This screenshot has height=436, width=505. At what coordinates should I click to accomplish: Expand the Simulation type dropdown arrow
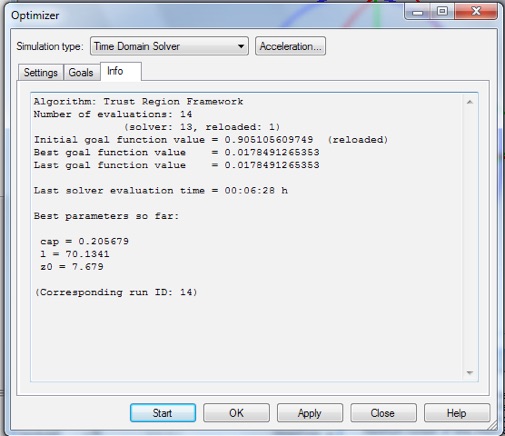(241, 46)
